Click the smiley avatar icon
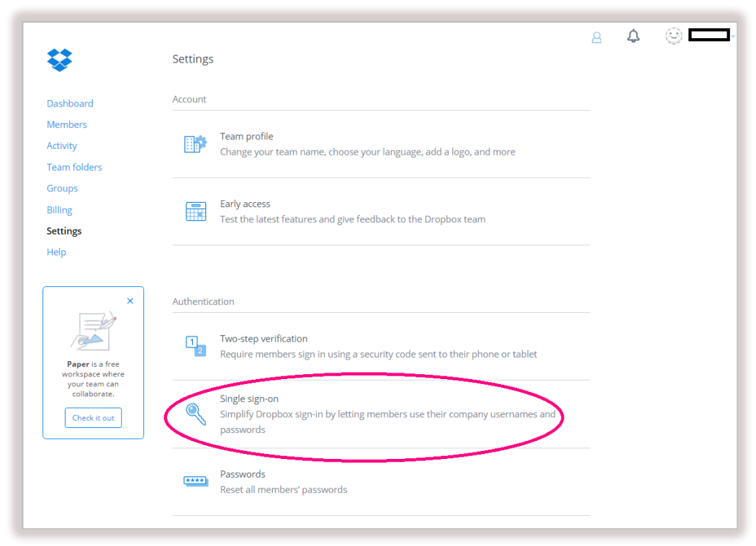 [673, 36]
